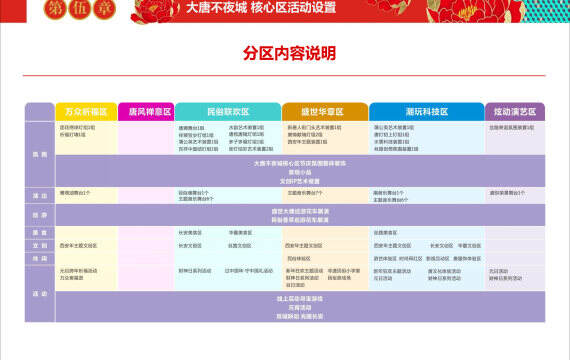Click the orange 盛世华章区 column header
This screenshot has height=360, width=570.
click(x=325, y=112)
